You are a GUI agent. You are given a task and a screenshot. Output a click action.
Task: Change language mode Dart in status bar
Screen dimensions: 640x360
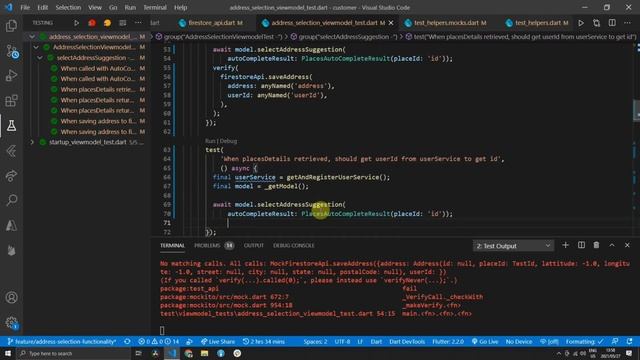coord(376,342)
